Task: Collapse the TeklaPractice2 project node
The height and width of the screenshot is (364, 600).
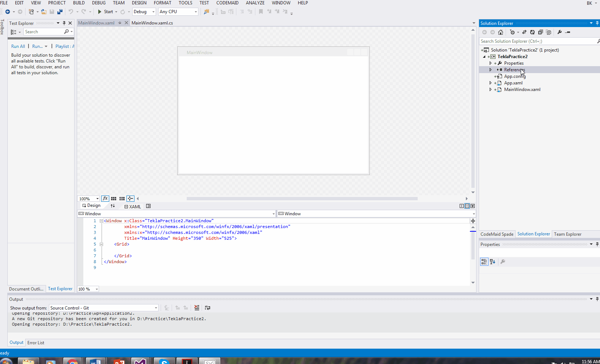Action: pos(484,57)
